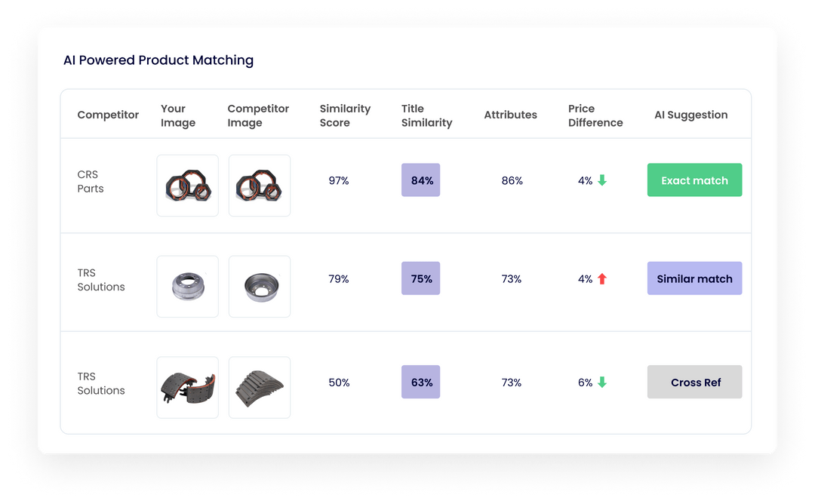Open competitor lug nuts image for CRS Parts
The image size is (815, 504).
coord(259,186)
